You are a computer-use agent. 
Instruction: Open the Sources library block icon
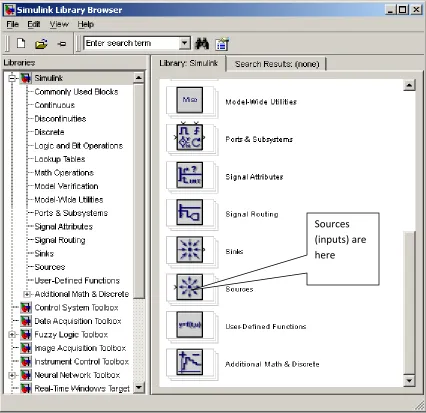[190, 287]
